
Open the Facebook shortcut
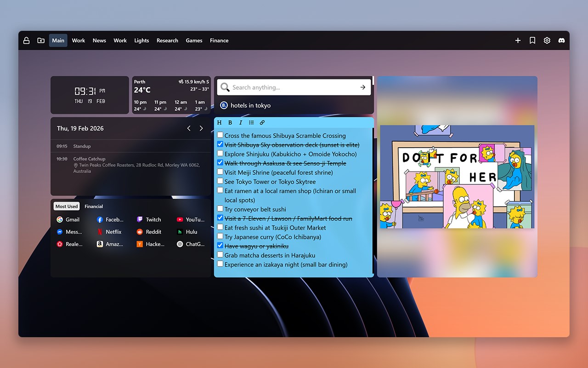click(x=110, y=219)
